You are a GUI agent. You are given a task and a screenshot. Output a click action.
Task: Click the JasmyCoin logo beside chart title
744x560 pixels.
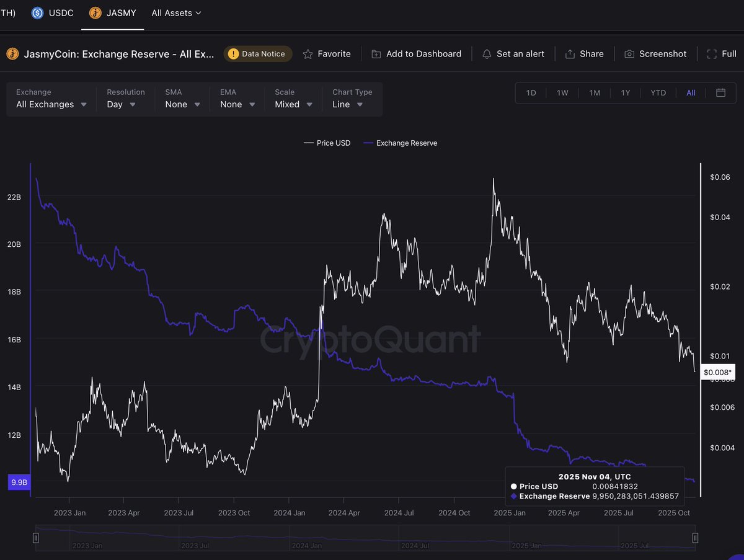coord(12,54)
